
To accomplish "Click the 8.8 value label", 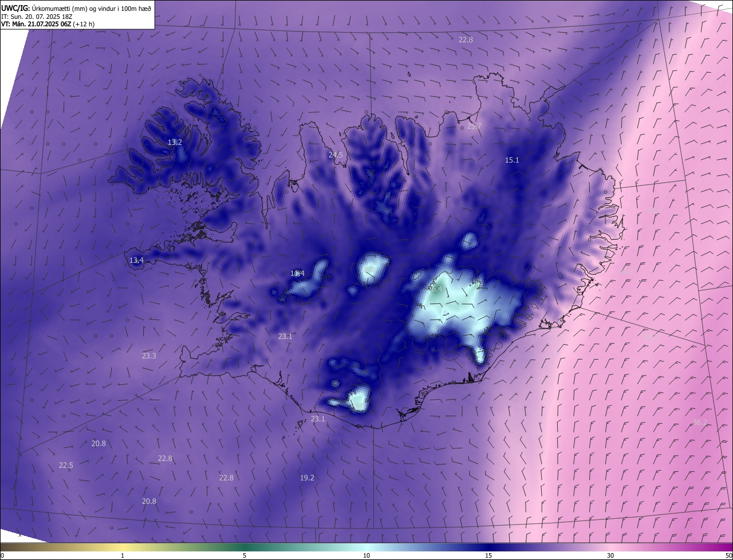I will coord(370,269).
